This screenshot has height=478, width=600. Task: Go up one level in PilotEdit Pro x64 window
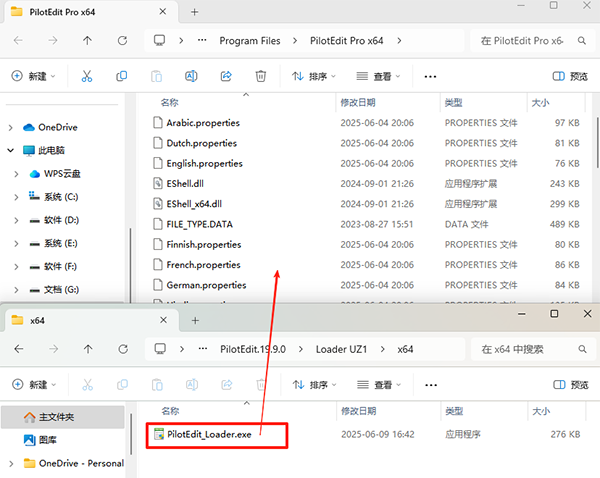(x=87, y=41)
